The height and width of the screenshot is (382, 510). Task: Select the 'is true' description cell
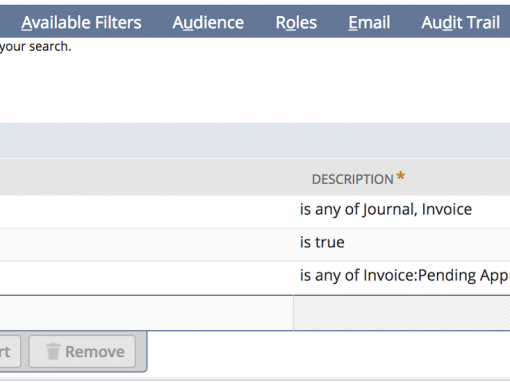pos(402,244)
